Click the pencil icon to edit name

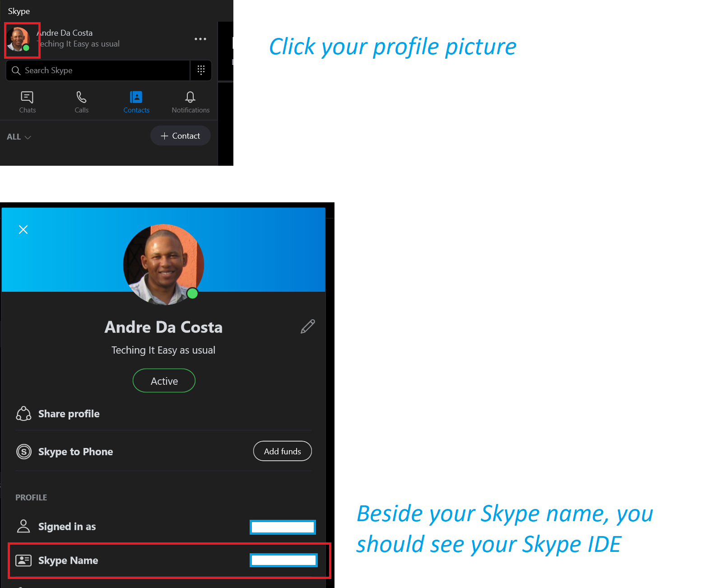[307, 327]
